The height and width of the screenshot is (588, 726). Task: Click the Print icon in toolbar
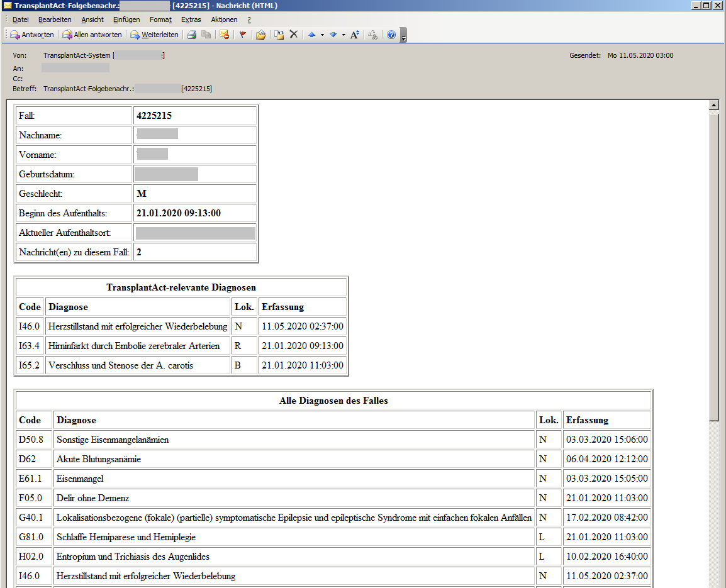192,35
